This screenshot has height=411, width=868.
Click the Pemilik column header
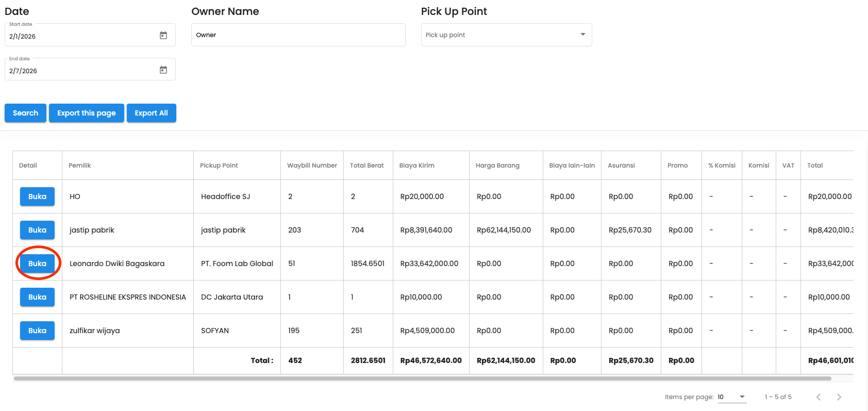point(80,166)
